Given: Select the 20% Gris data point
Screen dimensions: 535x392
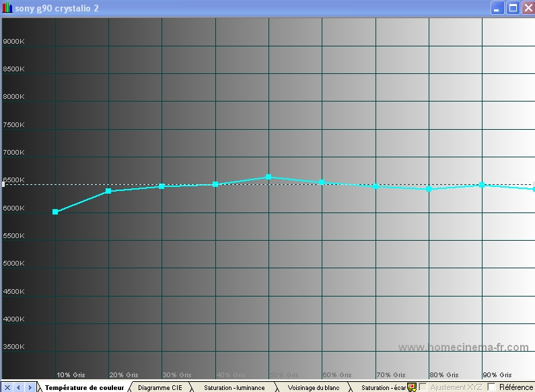Looking at the screenshot, I should (108, 191).
